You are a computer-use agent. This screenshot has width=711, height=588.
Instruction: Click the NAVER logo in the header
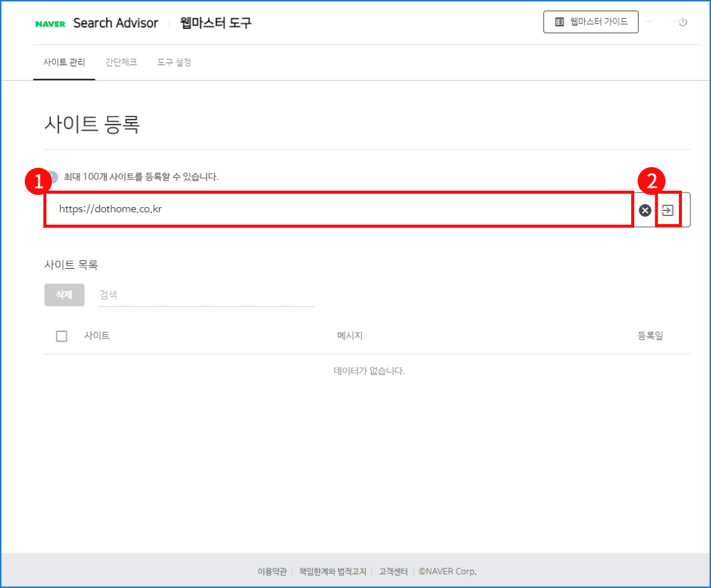click(50, 23)
